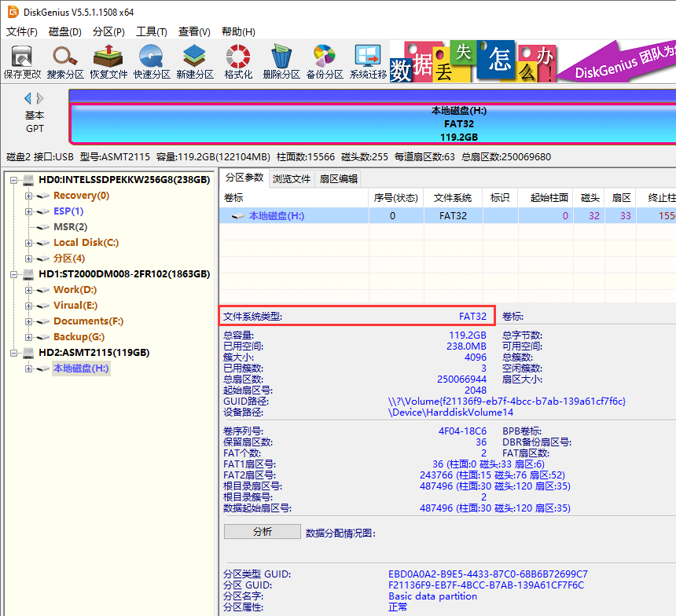The width and height of the screenshot is (676, 616).
Task: Click the used space value 238.0MB
Action: [466, 346]
